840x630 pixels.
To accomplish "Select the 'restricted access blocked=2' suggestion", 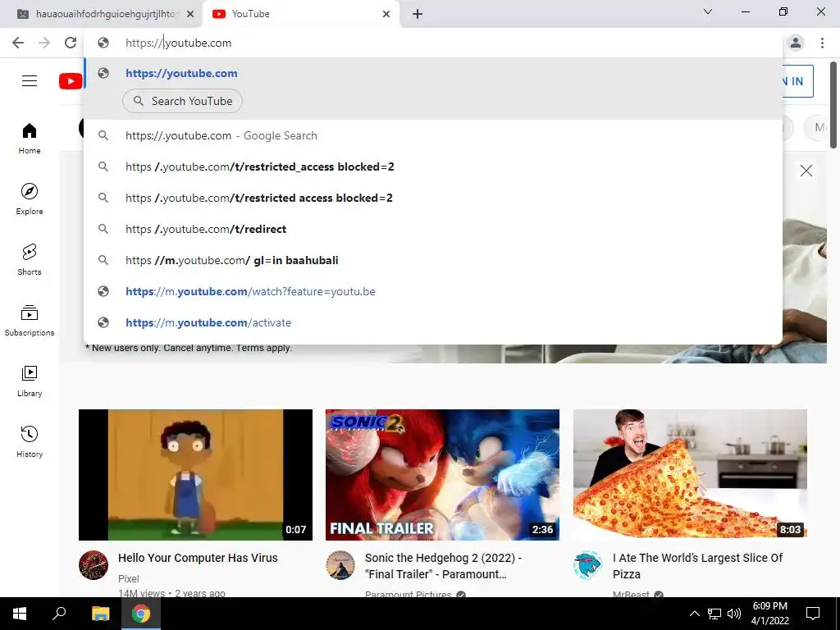I will tap(433, 198).
